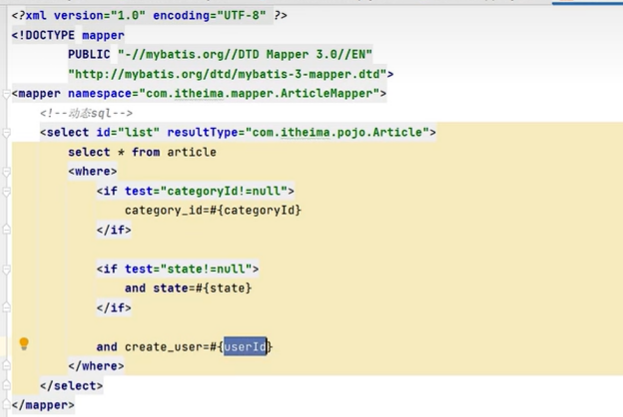
Task: Click the 动态sql comment line
Action: pos(86,114)
